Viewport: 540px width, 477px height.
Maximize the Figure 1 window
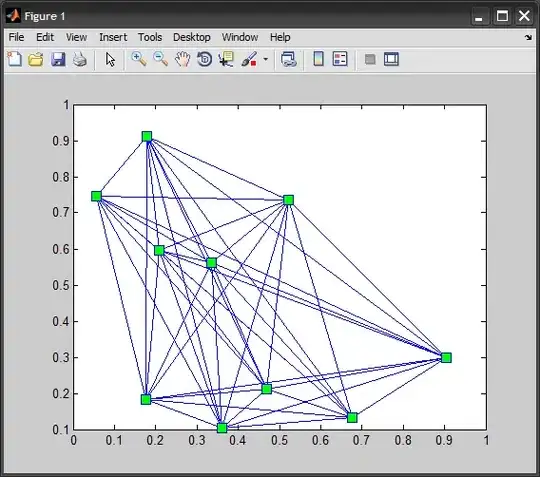coord(502,16)
